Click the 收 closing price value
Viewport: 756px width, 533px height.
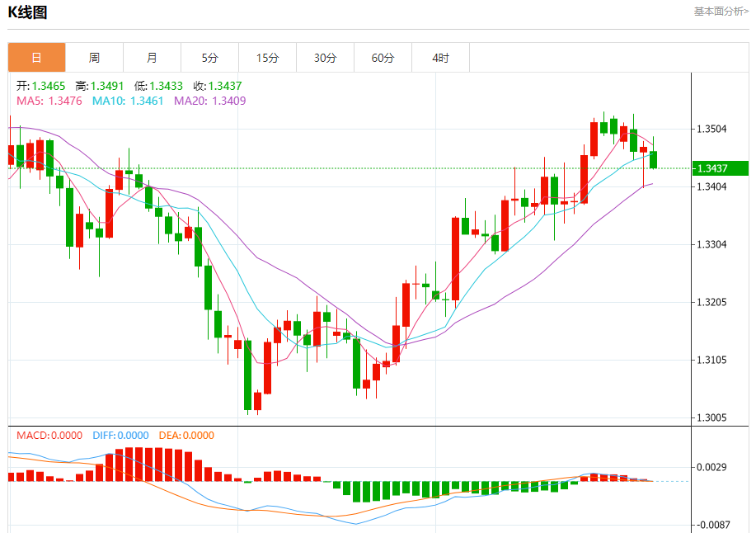tap(224, 86)
